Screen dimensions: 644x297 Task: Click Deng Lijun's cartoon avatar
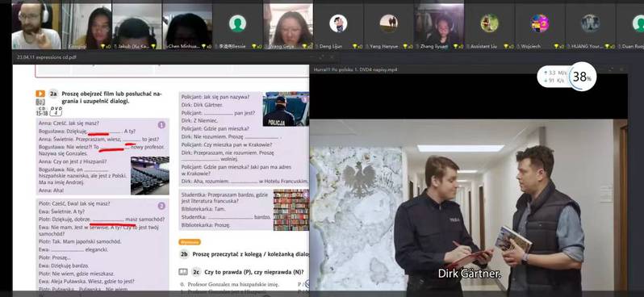coord(338,23)
